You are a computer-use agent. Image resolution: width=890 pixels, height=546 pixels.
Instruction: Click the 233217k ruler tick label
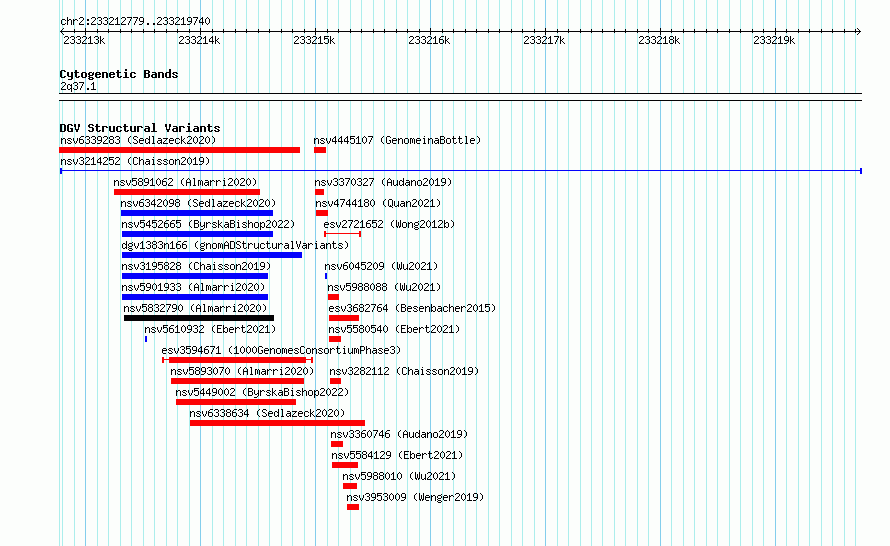coord(544,40)
